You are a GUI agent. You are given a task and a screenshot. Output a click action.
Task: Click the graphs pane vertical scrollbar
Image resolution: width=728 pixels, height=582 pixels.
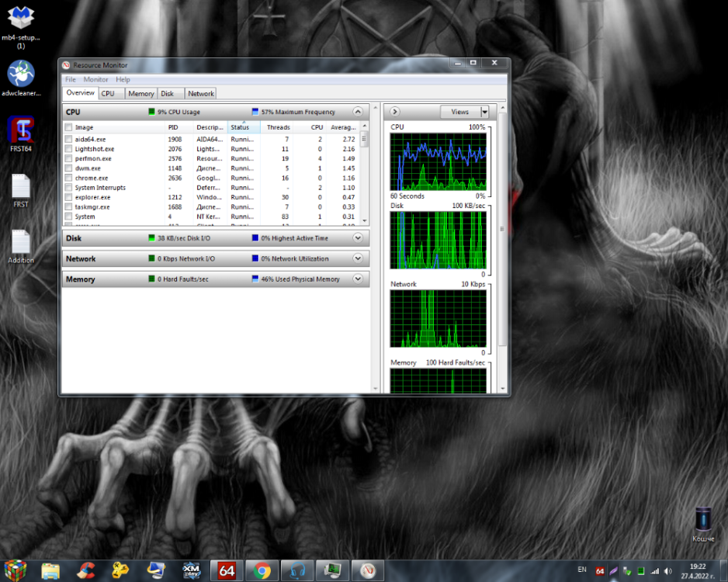point(502,229)
